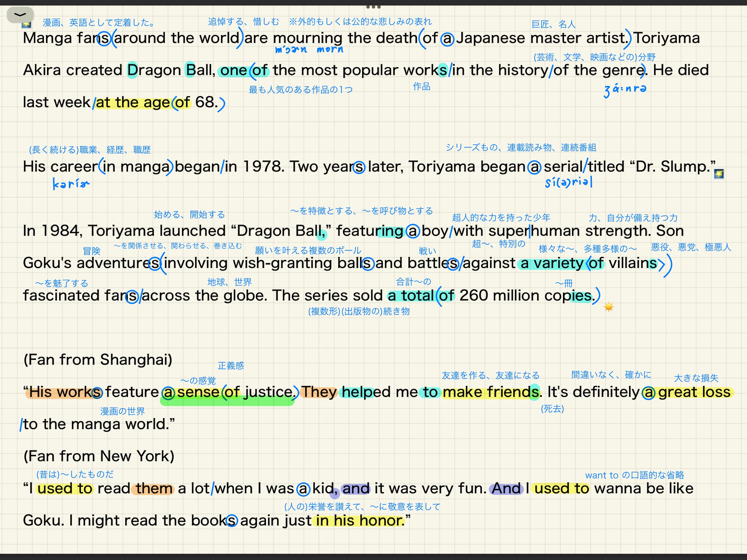The image size is (747, 560).
Task: Tap the note "間違いなく、確かに"
Action: 611,374
